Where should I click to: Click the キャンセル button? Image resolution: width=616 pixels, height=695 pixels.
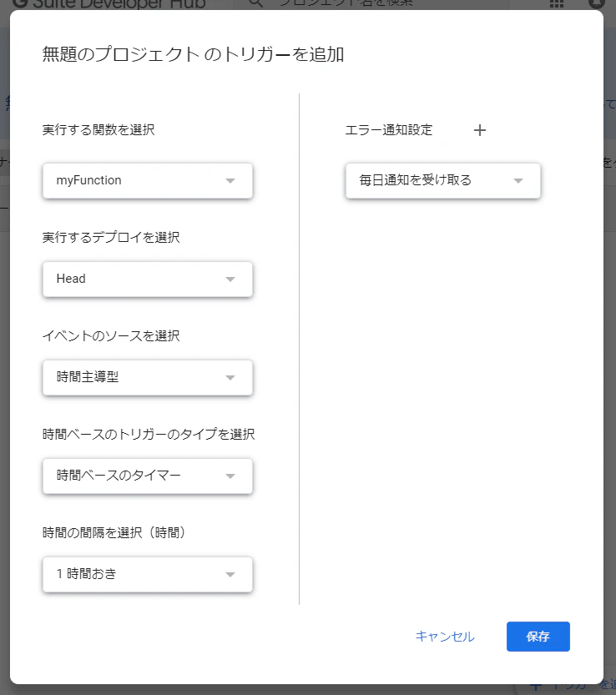pos(445,637)
